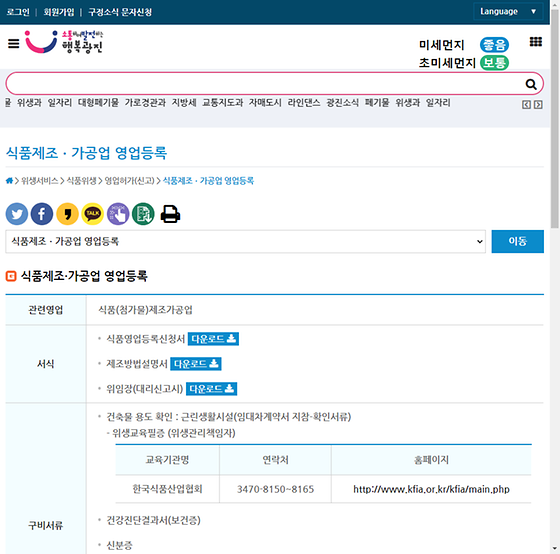Click the 한국식품산업협회 cell

point(168,489)
